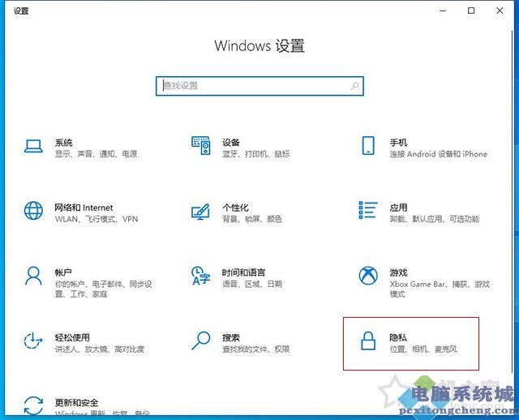
Task: Select the 帐户 category title
Action: [x=63, y=272]
